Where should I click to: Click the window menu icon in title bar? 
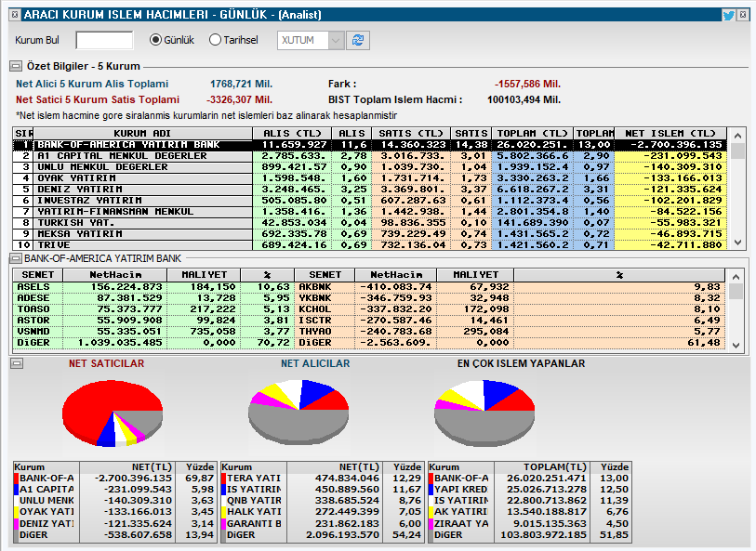15,15
